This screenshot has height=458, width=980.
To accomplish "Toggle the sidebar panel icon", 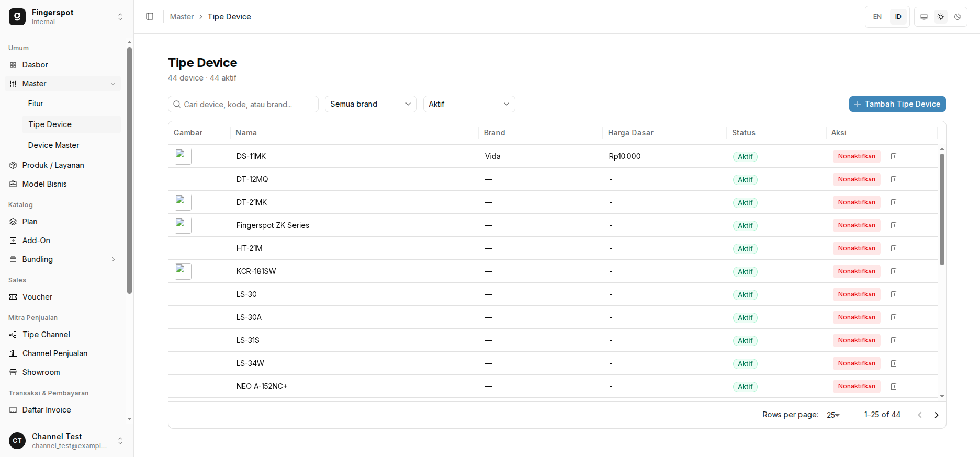I will click(x=150, y=17).
